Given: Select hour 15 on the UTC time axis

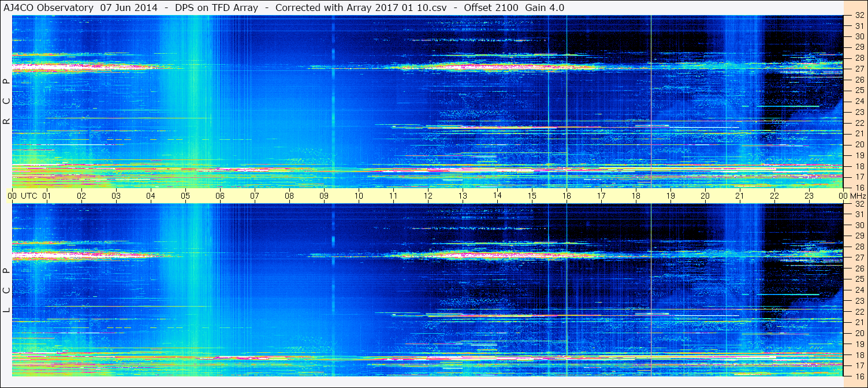Looking at the screenshot, I should click(532, 196).
